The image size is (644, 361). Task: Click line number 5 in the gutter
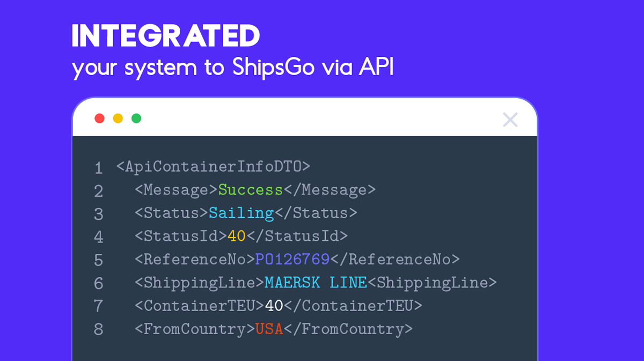pyautogui.click(x=98, y=260)
